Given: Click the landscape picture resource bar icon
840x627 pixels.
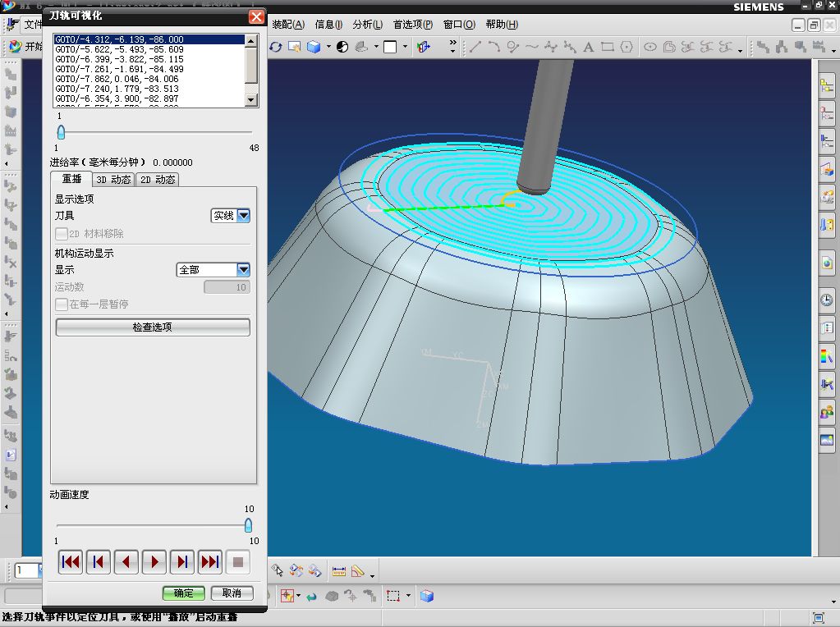Looking at the screenshot, I should click(827, 440).
